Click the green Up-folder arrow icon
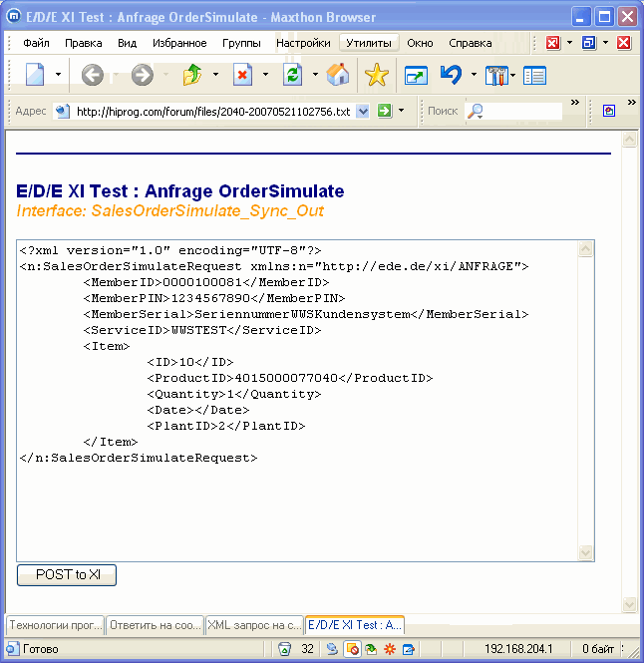This screenshot has height=663, width=644. click(x=192, y=75)
